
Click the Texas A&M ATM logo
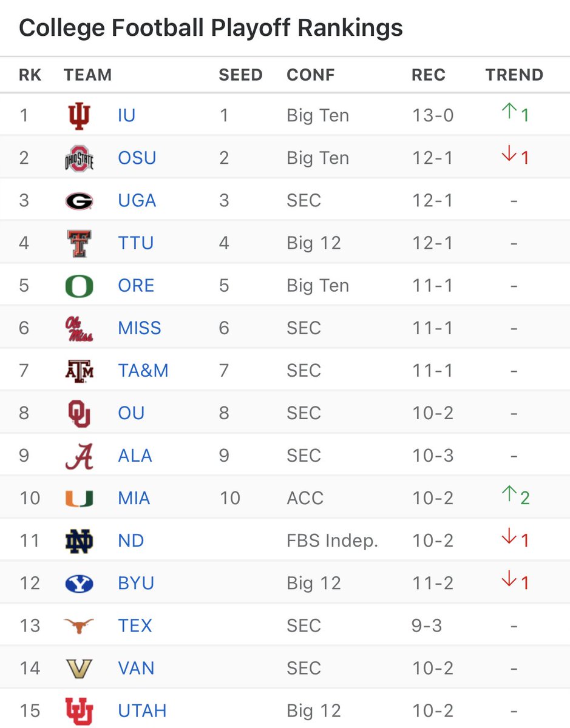tap(79, 371)
